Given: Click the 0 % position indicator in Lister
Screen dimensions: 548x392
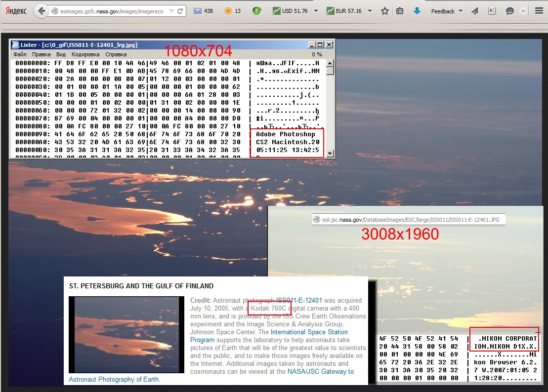Looking at the screenshot, I should pyautogui.click(x=317, y=54).
